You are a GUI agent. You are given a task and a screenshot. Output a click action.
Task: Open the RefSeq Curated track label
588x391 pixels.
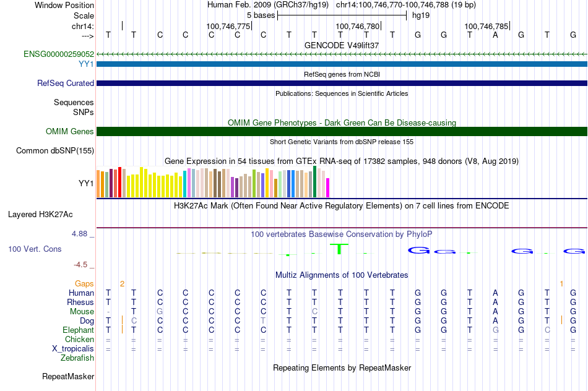[x=66, y=84]
